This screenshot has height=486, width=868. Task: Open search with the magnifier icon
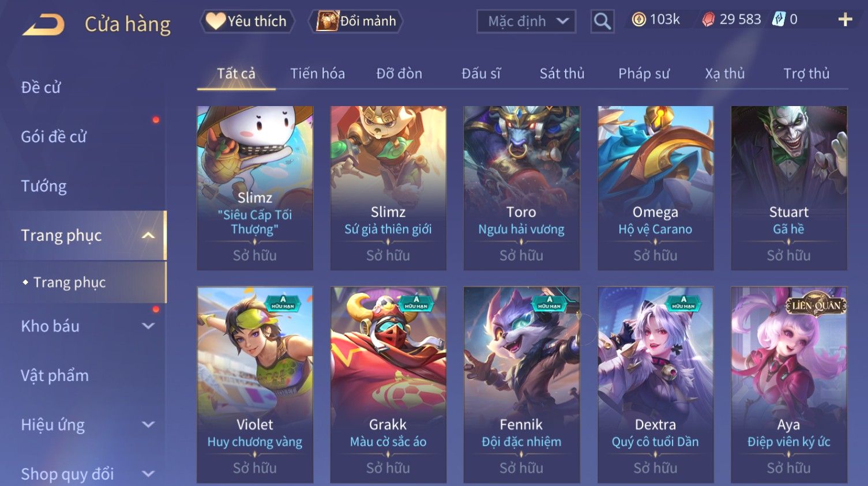[x=602, y=21]
